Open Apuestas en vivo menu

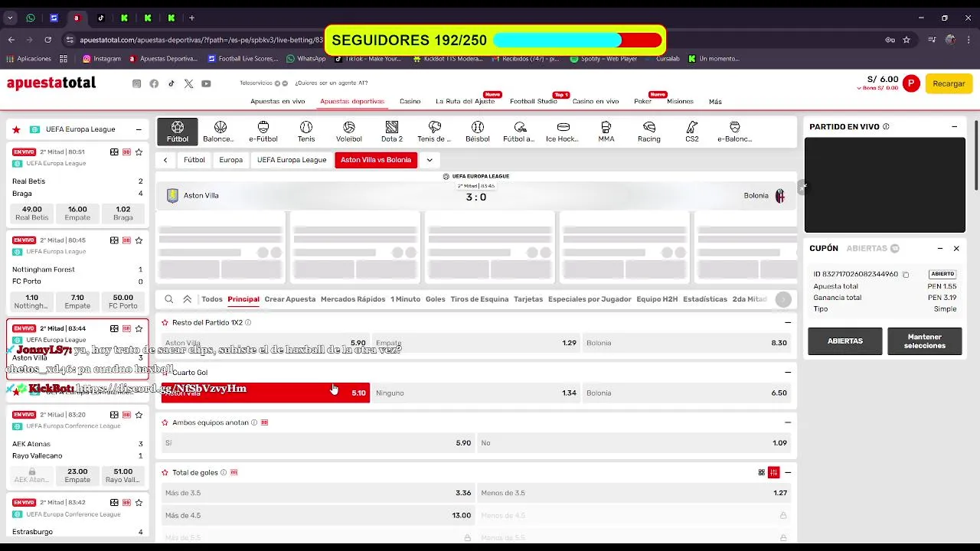coord(278,102)
